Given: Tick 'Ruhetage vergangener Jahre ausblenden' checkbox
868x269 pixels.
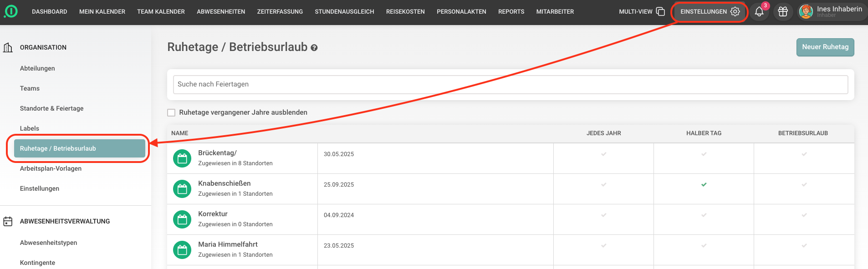Looking at the screenshot, I should point(171,112).
